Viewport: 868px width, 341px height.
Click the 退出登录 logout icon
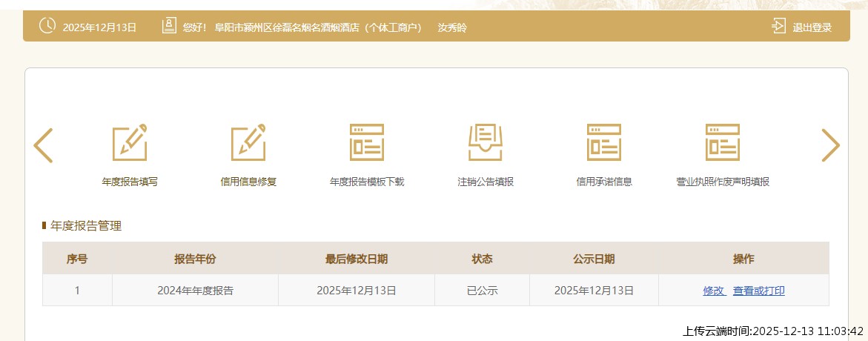click(x=778, y=27)
